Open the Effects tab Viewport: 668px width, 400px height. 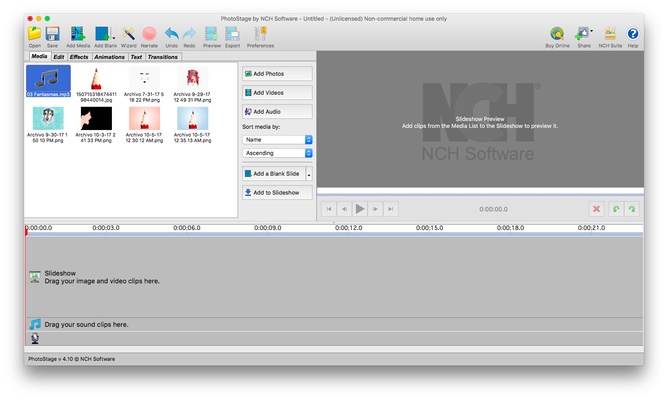pos(79,57)
